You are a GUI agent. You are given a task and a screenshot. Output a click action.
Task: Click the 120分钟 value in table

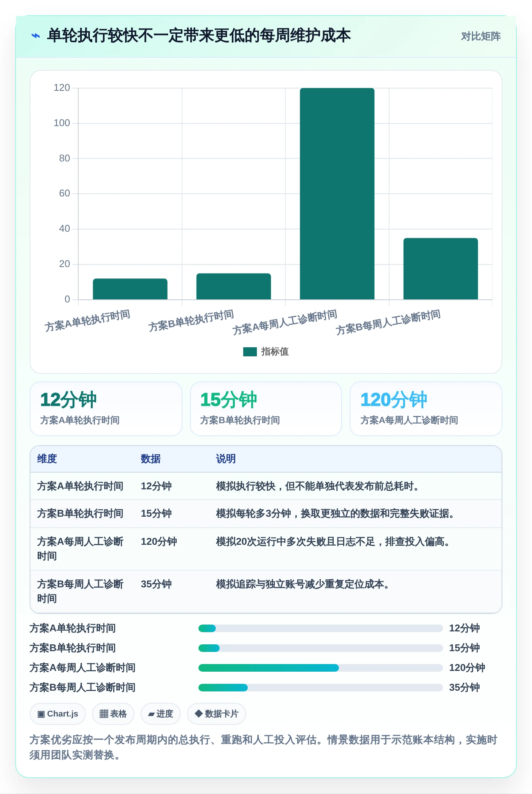click(x=159, y=542)
